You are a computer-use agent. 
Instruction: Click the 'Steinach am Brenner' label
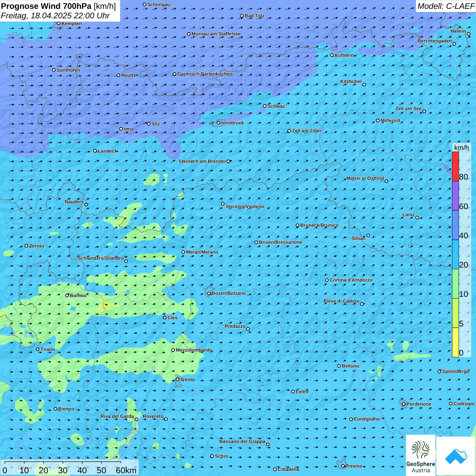[x=202, y=161]
